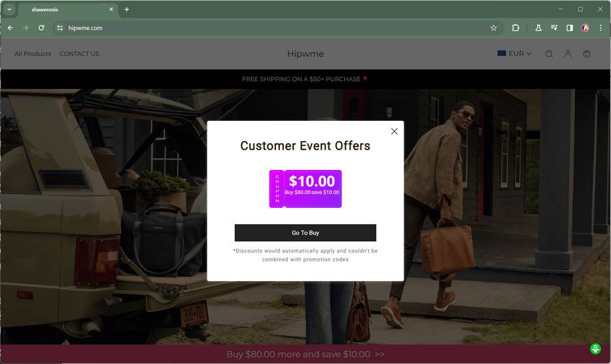Expand the tab search dropdown arrow
Image resolution: width=611 pixels, height=364 pixels.
tap(9, 9)
